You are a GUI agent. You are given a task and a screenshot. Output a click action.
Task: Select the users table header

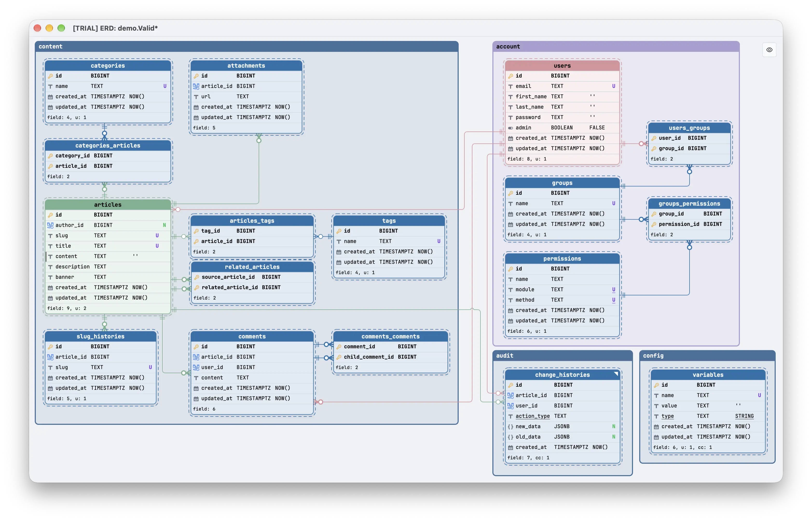point(562,66)
